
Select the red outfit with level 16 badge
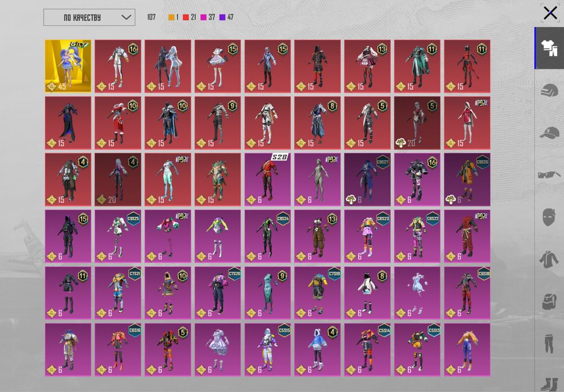point(118,66)
